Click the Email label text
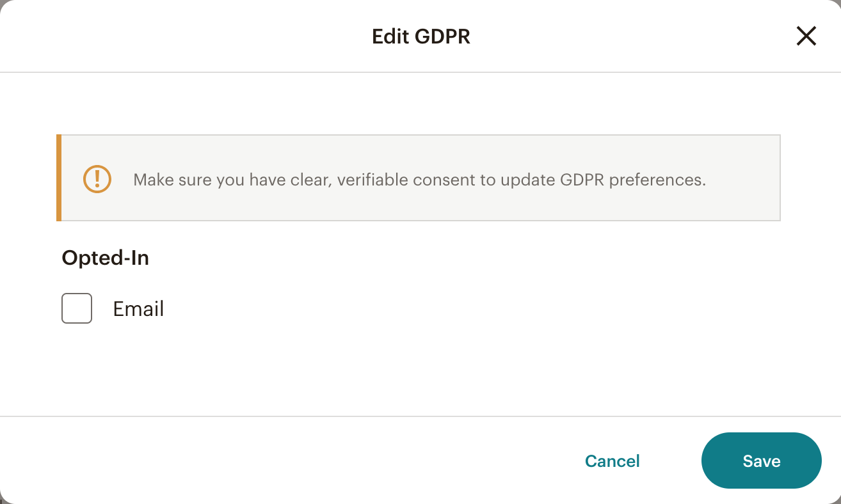Viewport: 841px width, 504px height. point(138,308)
